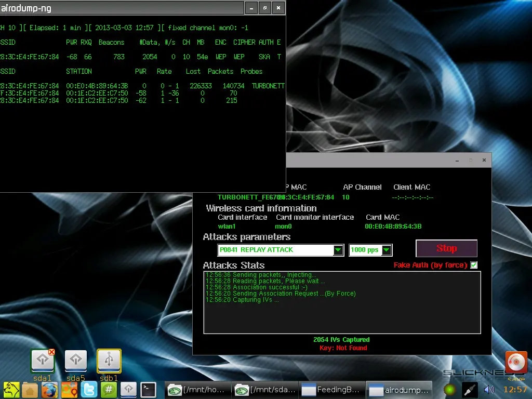Open the sda5 drive icon

point(76,361)
